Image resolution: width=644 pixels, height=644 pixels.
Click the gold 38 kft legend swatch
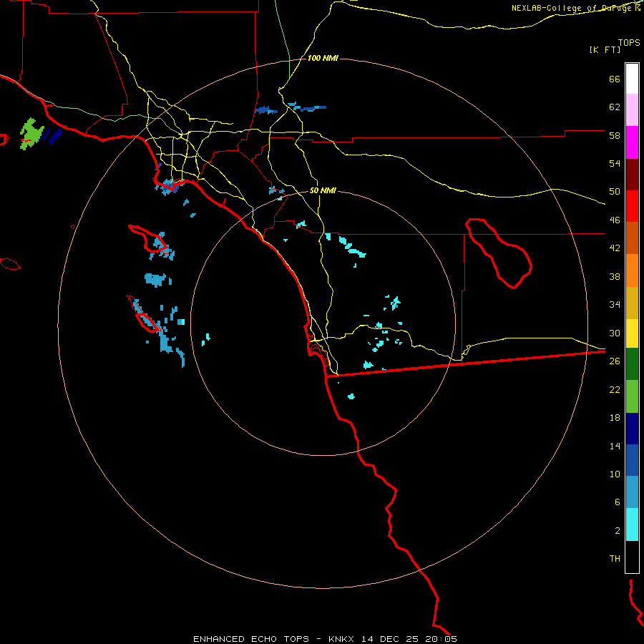[632, 303]
